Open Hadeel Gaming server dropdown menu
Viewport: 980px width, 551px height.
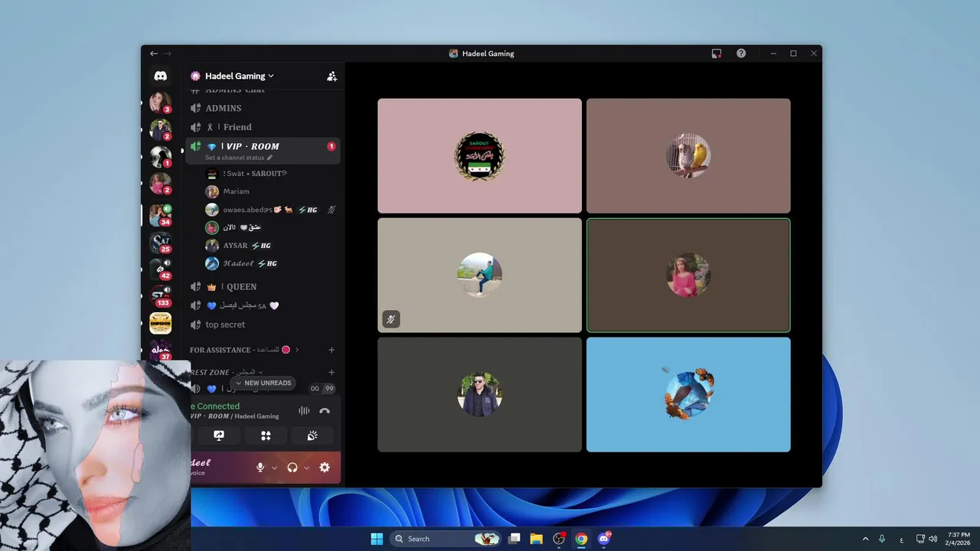pyautogui.click(x=239, y=76)
